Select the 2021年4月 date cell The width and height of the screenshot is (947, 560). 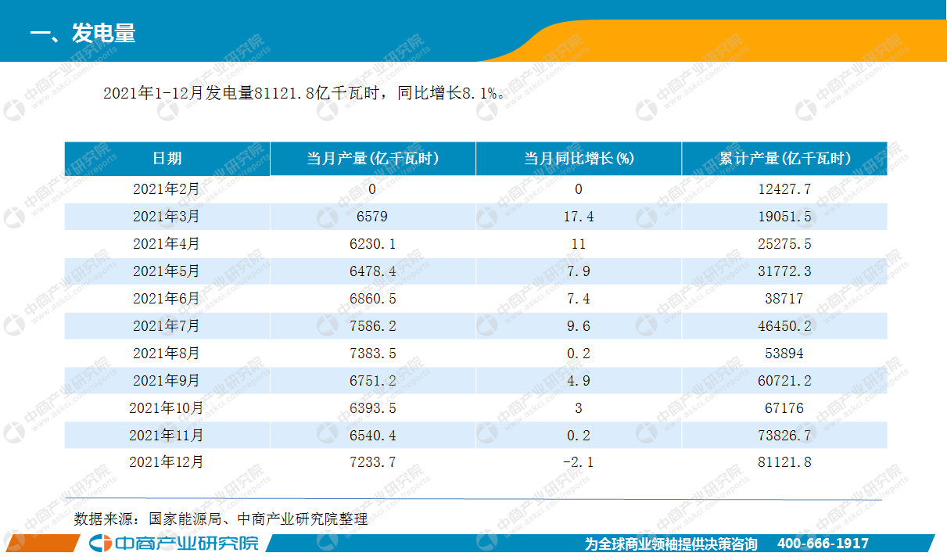[167, 244]
